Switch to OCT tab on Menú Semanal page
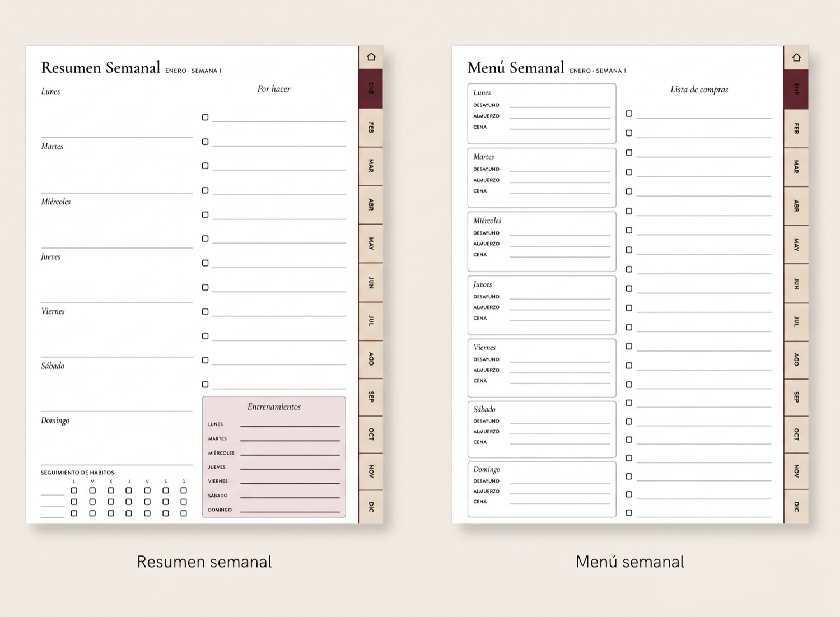 pos(796,434)
